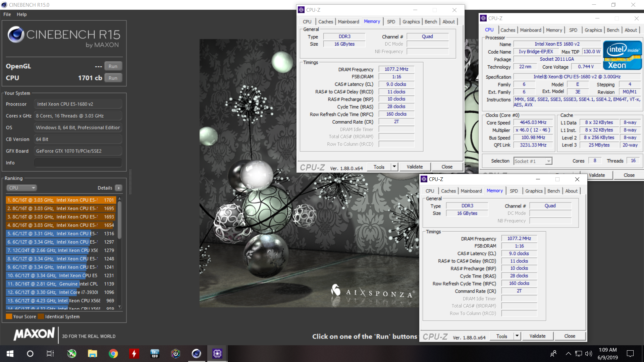Open Bench tab in CPU-Z processor window
This screenshot has height=362, width=644.
(x=613, y=30)
